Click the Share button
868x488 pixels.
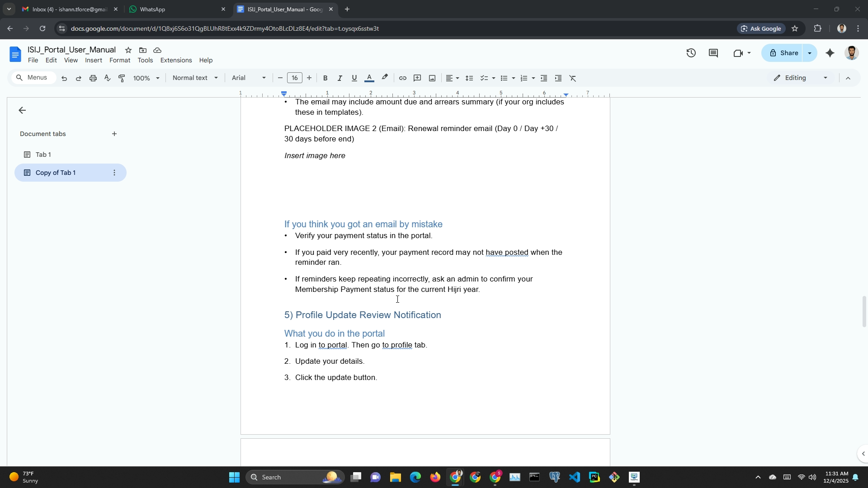coord(783,53)
